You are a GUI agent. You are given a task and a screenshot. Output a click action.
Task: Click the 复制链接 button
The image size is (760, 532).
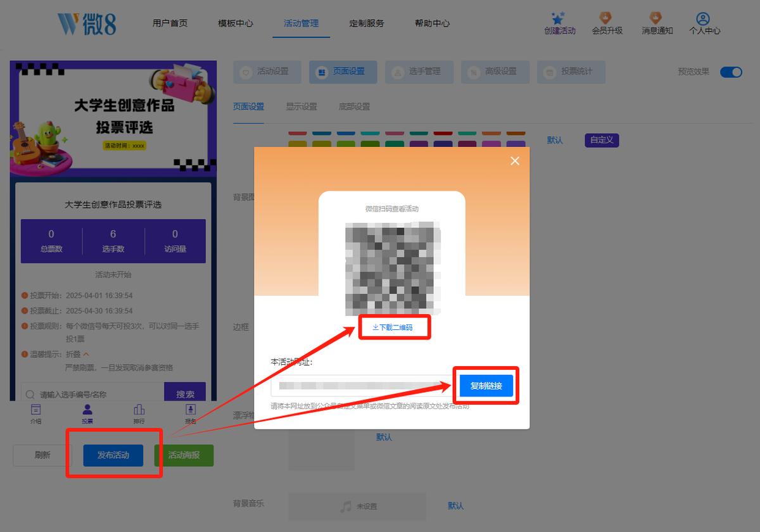pos(486,386)
